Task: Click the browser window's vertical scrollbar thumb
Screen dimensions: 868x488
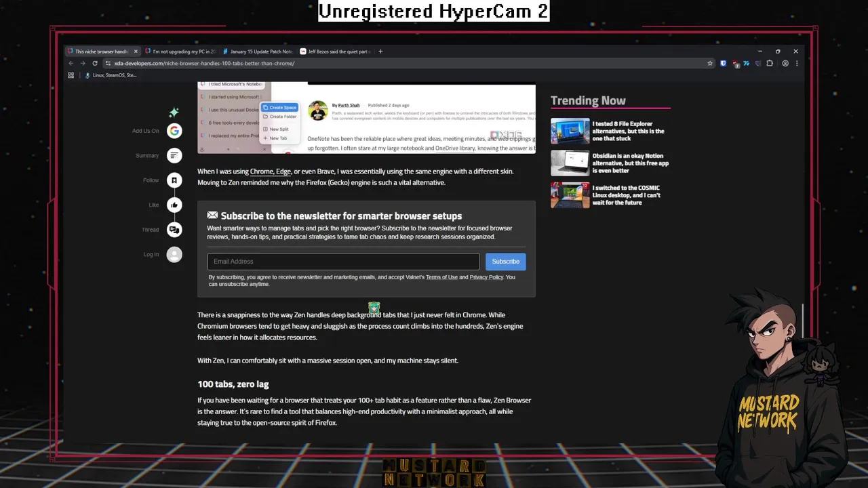Action: (803, 321)
